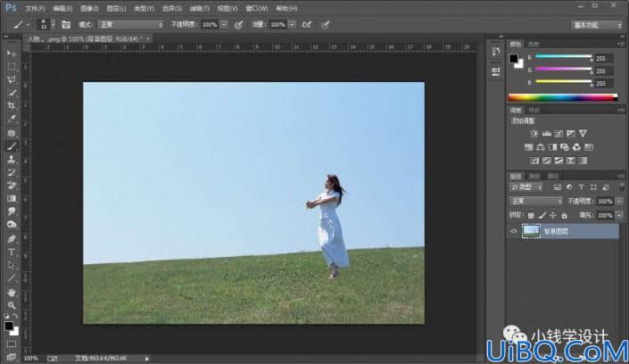Open the Layer menu
The height and width of the screenshot is (364, 629).
point(116,8)
